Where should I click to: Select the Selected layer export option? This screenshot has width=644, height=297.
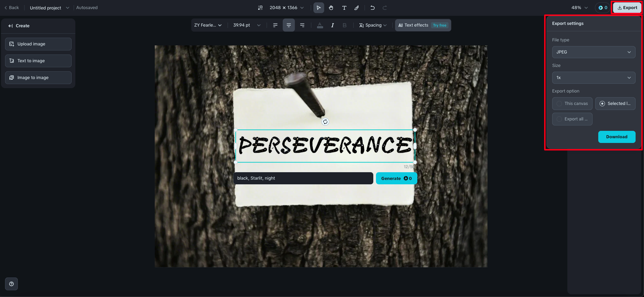click(x=615, y=104)
